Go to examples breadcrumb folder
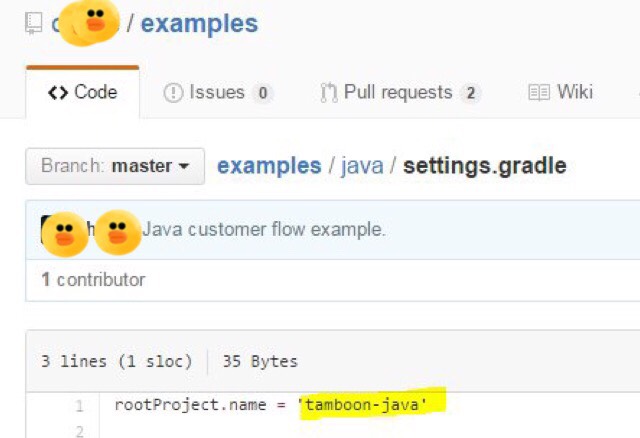The width and height of the screenshot is (640, 438). [x=269, y=166]
